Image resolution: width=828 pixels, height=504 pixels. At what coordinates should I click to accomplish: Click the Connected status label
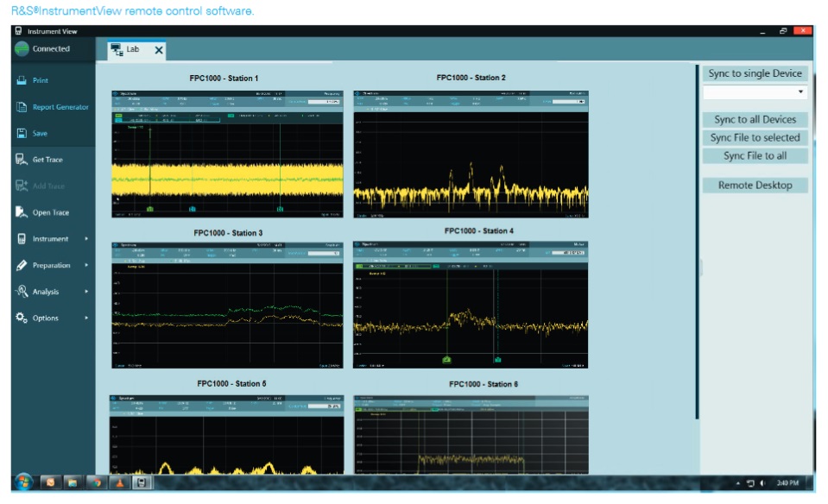click(x=51, y=48)
